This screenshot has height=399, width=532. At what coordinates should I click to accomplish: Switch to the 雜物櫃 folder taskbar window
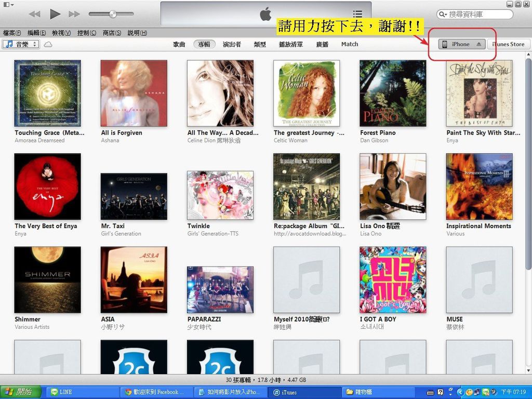click(x=379, y=392)
